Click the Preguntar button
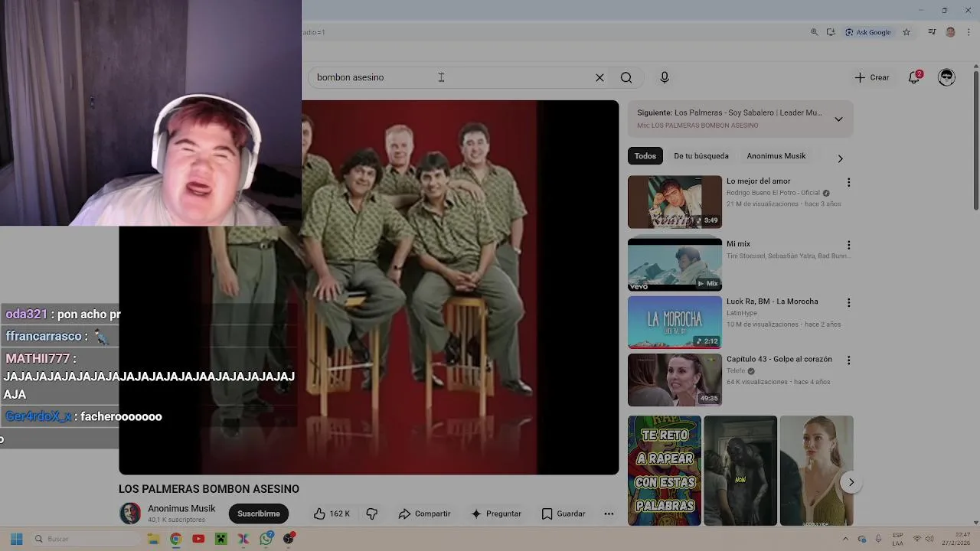 pos(495,514)
